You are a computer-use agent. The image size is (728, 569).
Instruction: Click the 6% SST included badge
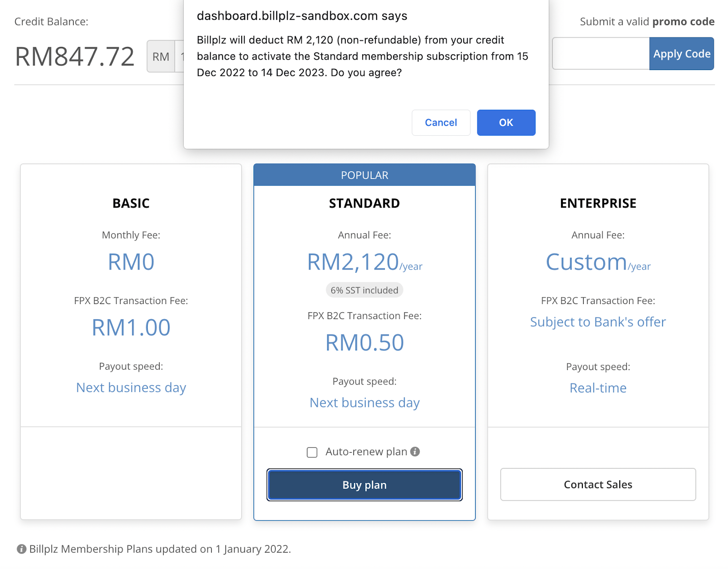tap(364, 290)
